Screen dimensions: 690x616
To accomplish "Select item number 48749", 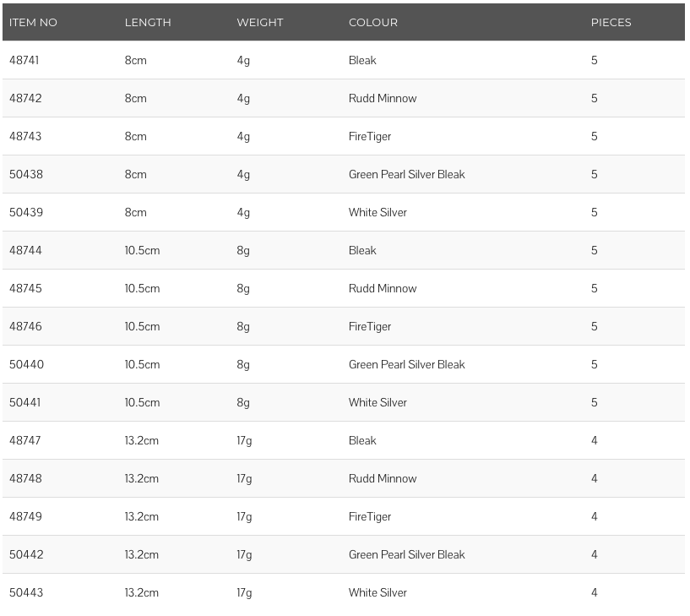I will [25, 516].
